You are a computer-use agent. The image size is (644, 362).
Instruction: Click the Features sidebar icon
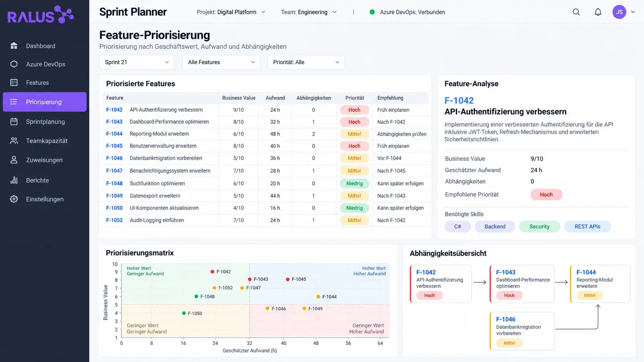14,82
